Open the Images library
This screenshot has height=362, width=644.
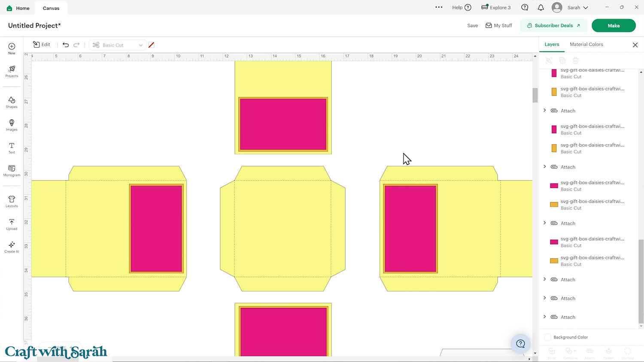pos(12,125)
